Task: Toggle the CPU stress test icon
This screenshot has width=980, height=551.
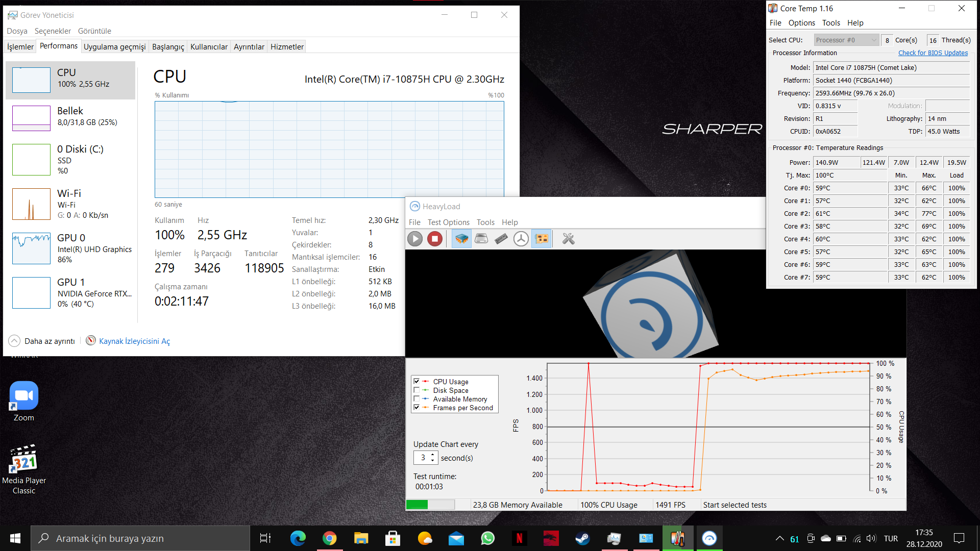Action: click(x=461, y=238)
